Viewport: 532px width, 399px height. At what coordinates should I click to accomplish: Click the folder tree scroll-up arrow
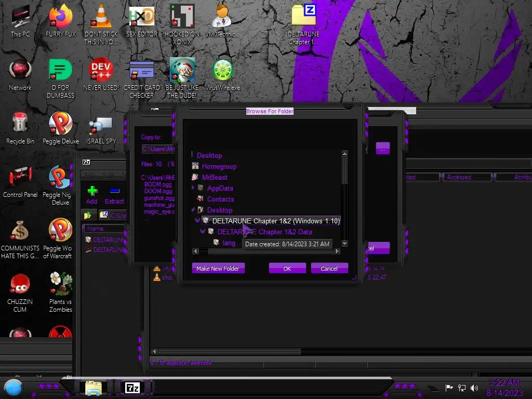pos(345,154)
